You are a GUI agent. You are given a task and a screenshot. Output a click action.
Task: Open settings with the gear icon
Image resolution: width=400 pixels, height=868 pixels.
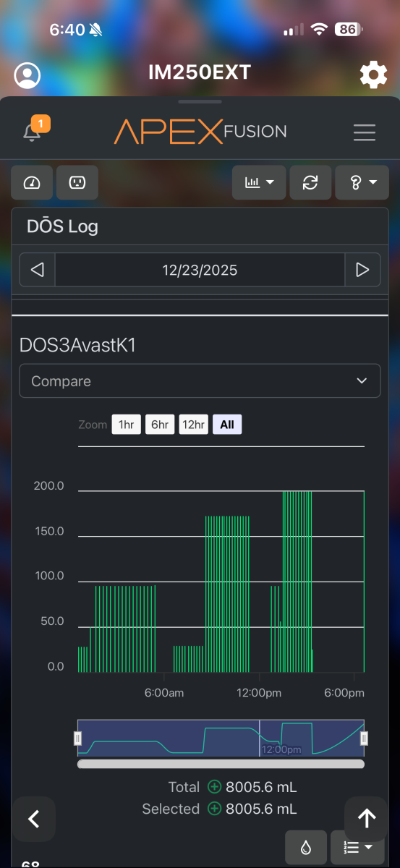373,75
